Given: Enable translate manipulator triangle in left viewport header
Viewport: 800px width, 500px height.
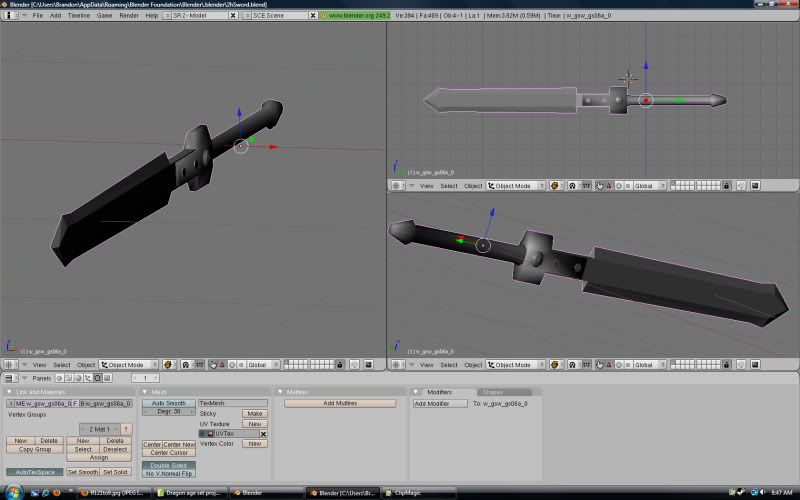Looking at the screenshot, I should (222, 365).
